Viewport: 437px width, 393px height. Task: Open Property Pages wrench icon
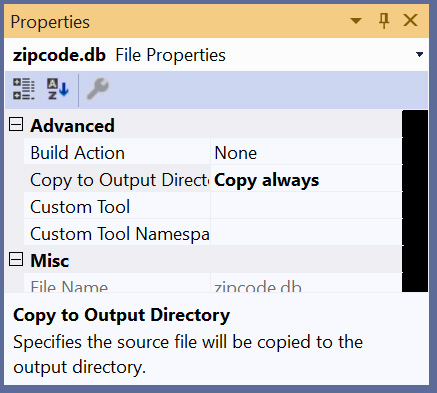click(98, 89)
